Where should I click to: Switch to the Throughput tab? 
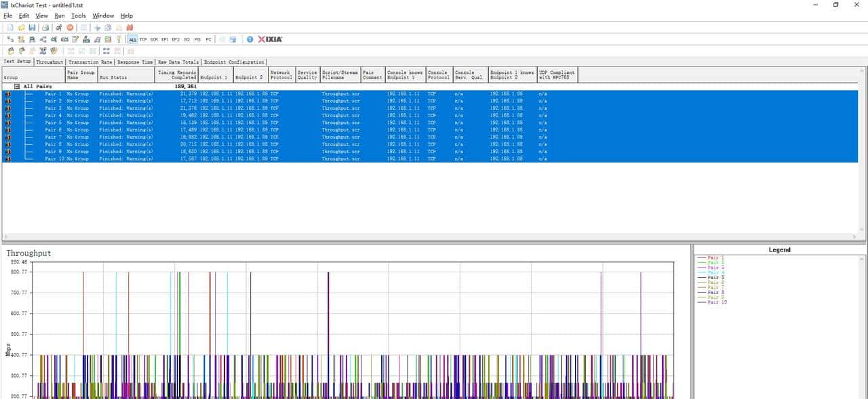(x=50, y=62)
